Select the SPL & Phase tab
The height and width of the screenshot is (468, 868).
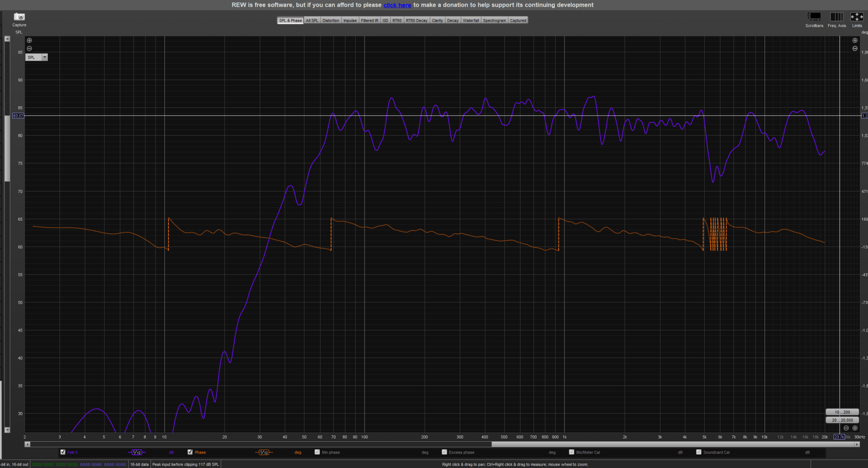(290, 20)
